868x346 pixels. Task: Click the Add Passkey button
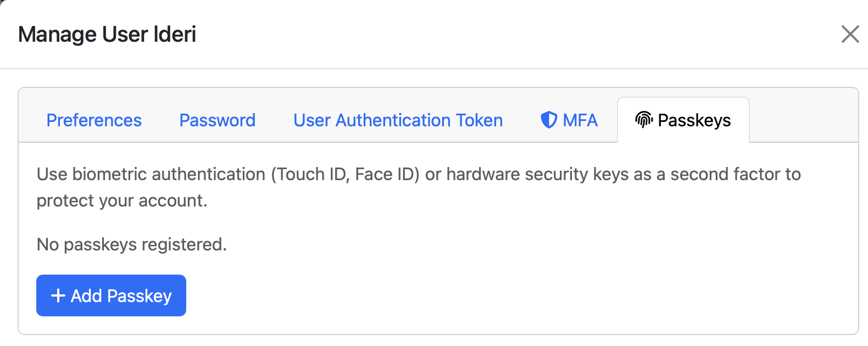[110, 295]
